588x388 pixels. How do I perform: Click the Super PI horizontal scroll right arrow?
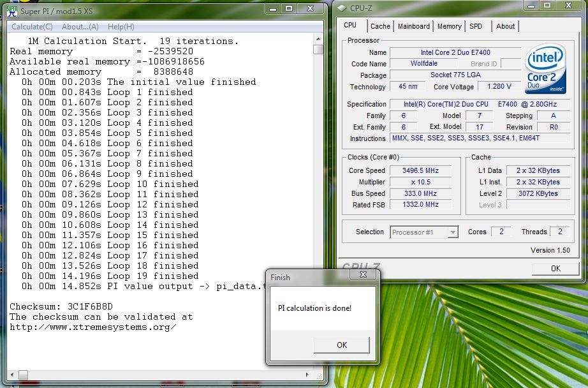(307, 375)
